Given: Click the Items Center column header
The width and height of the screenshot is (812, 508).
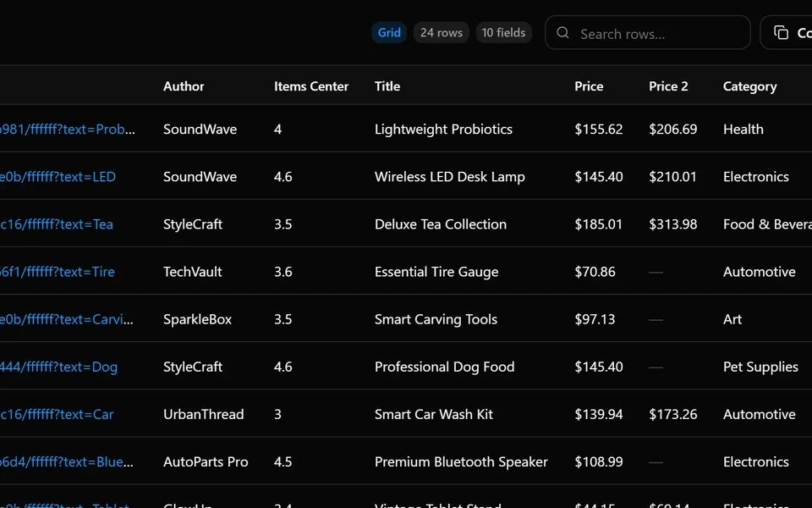Looking at the screenshot, I should pos(311,86).
